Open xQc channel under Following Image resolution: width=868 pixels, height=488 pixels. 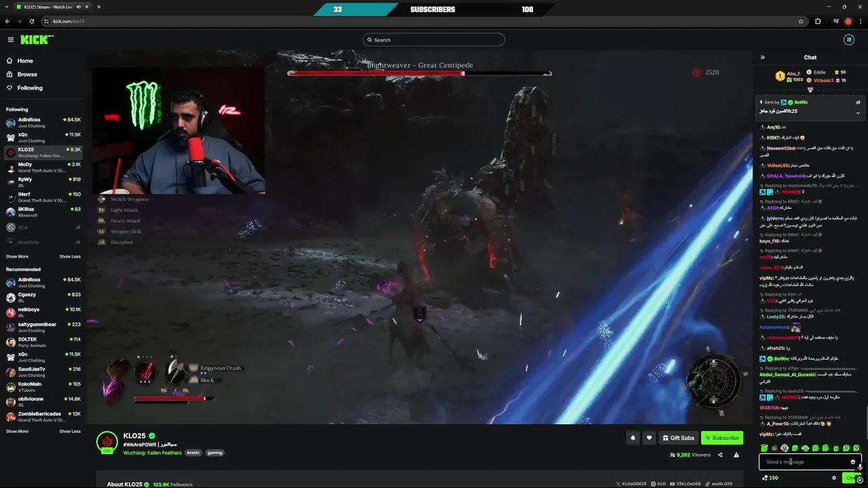point(43,138)
